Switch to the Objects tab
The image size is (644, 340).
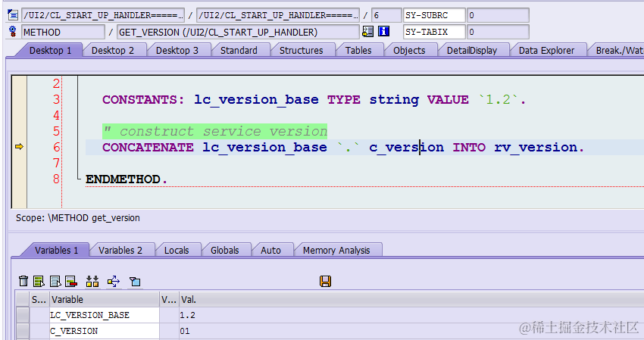409,51
